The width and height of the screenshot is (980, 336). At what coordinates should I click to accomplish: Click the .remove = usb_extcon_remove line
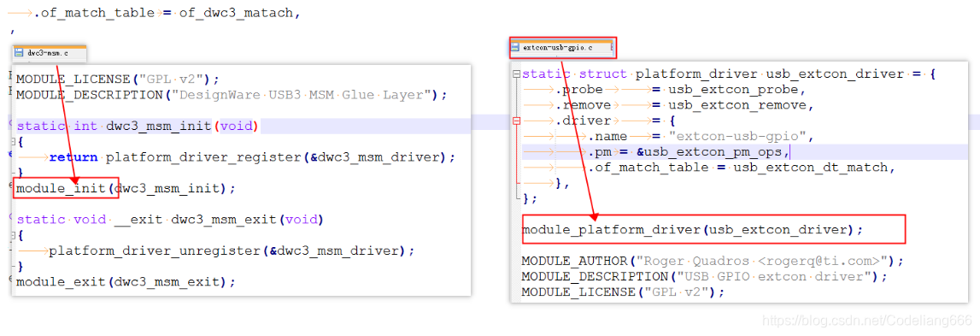(x=685, y=105)
